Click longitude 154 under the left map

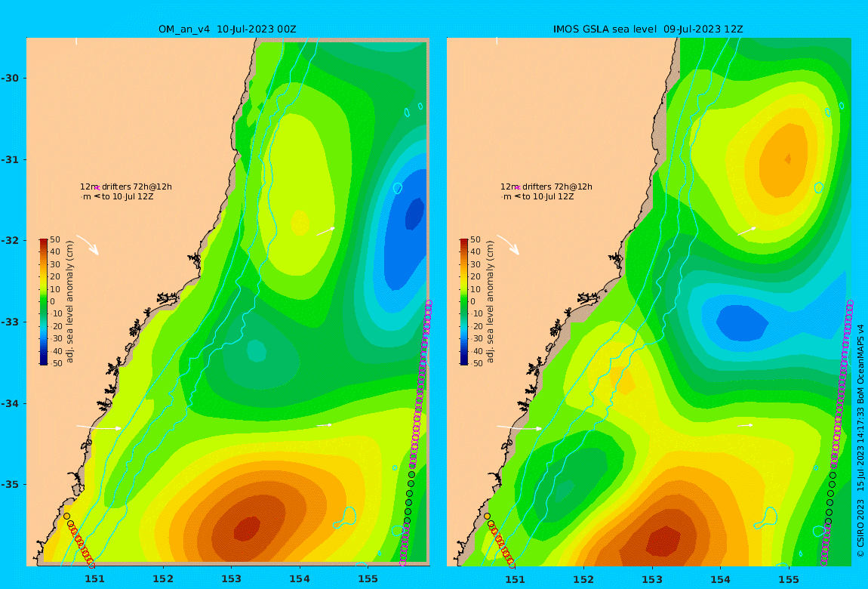(x=300, y=579)
